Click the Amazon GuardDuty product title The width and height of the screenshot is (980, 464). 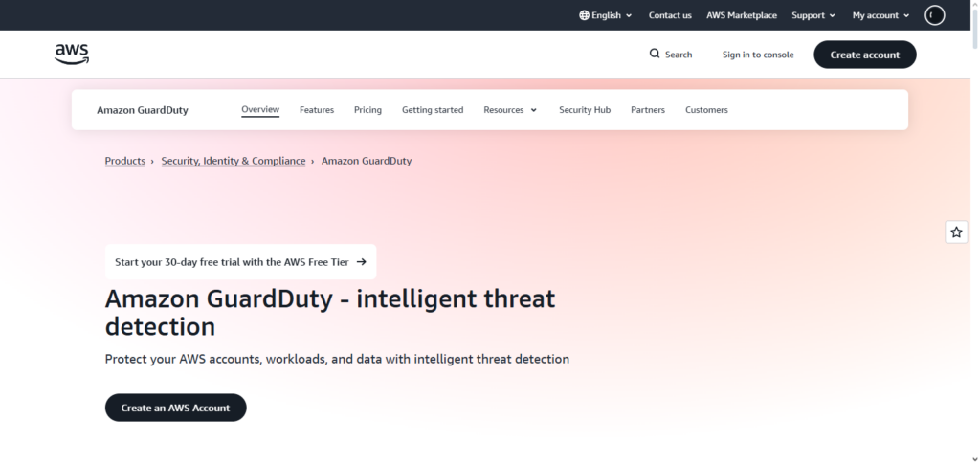click(x=142, y=110)
